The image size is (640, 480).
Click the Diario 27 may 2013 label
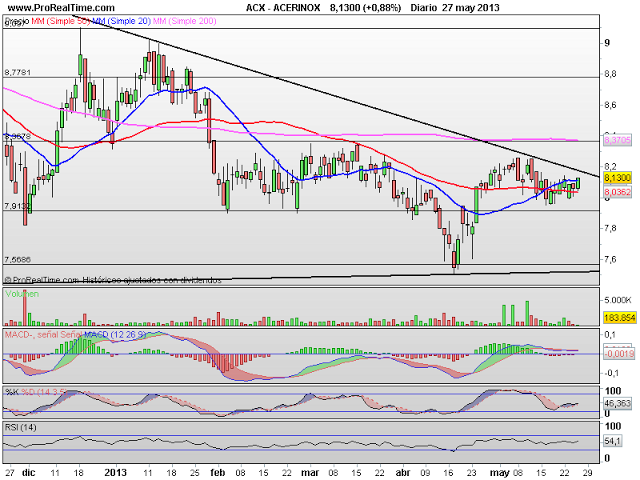click(455, 7)
